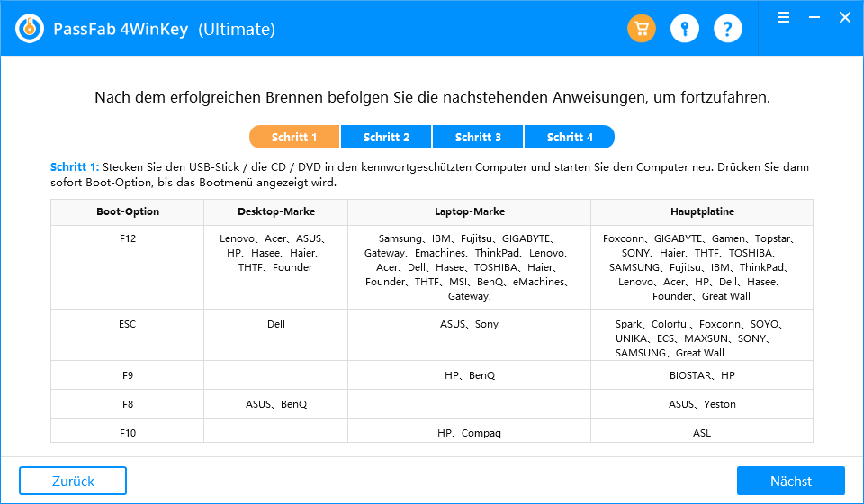
Task: Switch to the Schritt 4 tab
Action: (570, 137)
